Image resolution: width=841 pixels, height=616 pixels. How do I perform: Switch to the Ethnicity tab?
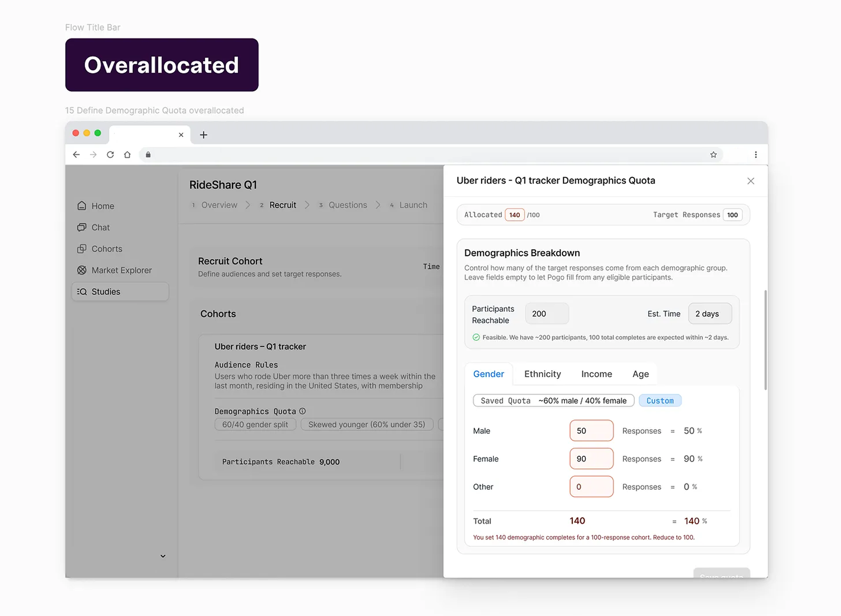coord(542,374)
